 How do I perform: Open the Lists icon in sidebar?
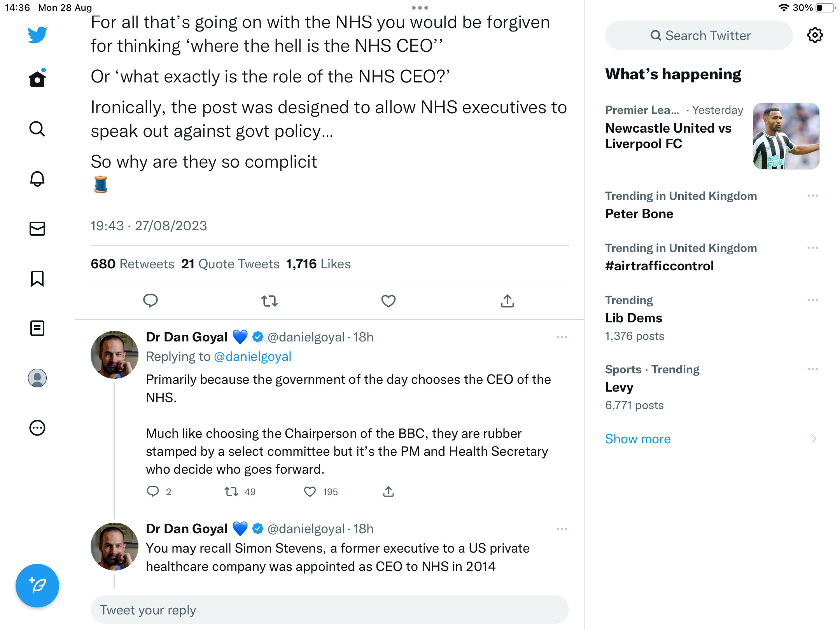point(37,328)
